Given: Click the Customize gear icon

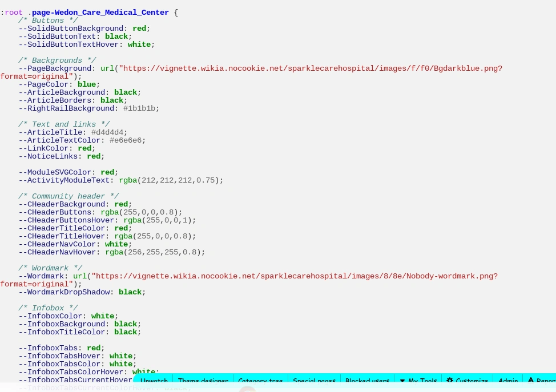Looking at the screenshot, I should pyautogui.click(x=450, y=381).
